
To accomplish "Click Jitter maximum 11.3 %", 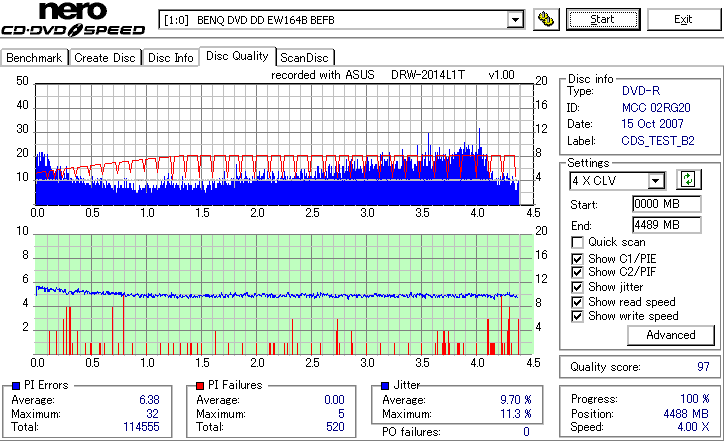I will pyautogui.click(x=516, y=414).
